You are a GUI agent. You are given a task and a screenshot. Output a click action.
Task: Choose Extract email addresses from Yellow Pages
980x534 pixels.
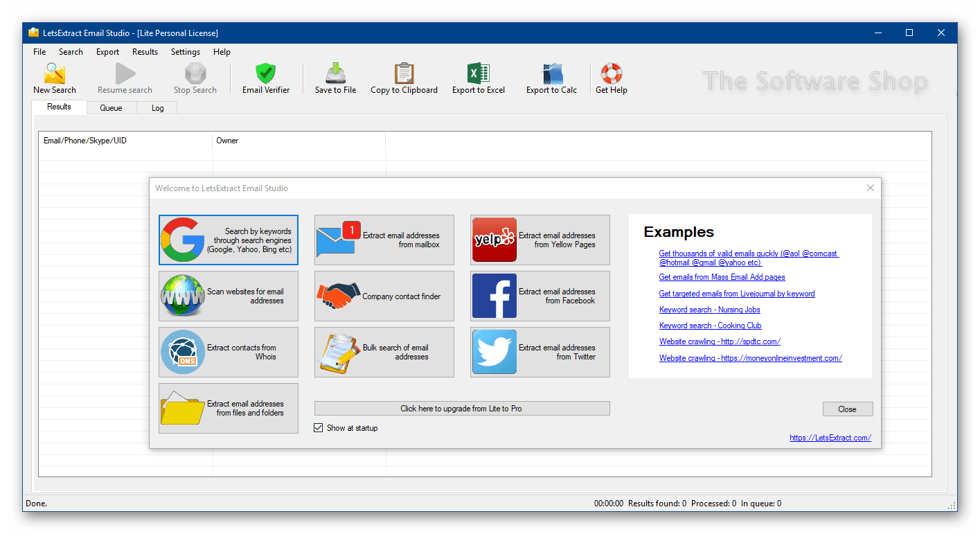(540, 240)
